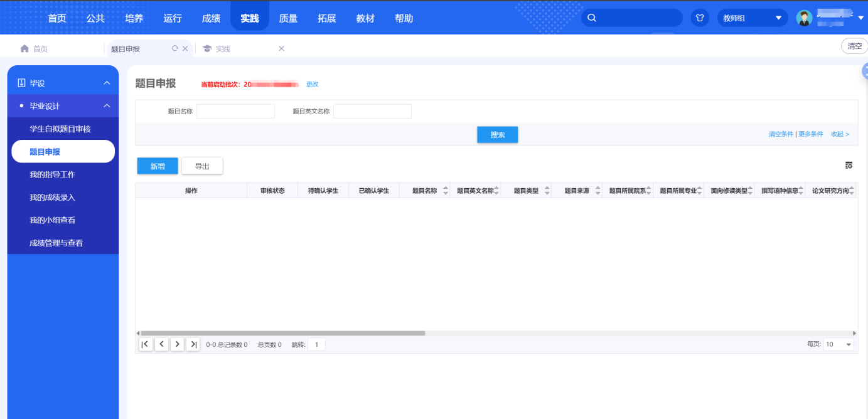Image resolution: width=868 pixels, height=419 pixels.
Task: Open 运行 in top navigation
Action: [173, 18]
